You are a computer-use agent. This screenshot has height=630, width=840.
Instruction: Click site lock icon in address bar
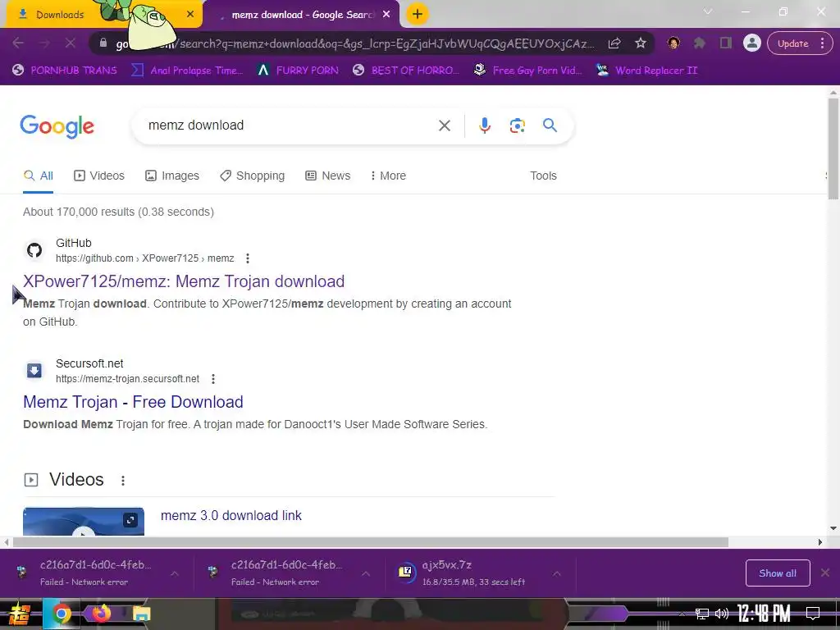coord(103,43)
